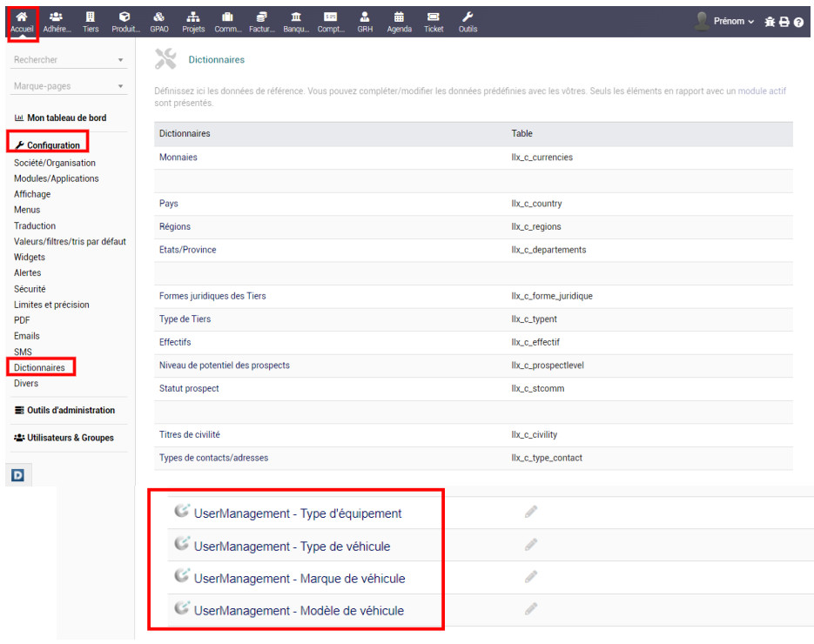
Task: Click the bug report icon
Action: [x=770, y=23]
